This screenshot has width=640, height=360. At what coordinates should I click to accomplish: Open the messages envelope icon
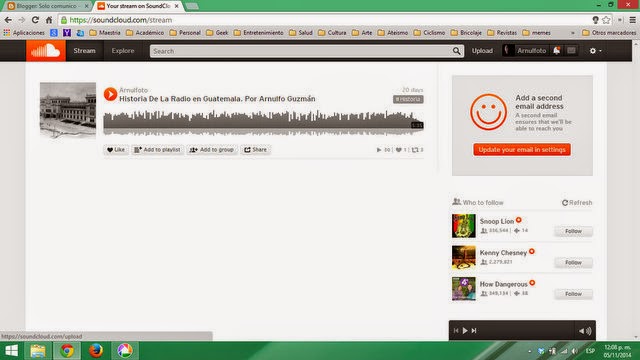571,51
